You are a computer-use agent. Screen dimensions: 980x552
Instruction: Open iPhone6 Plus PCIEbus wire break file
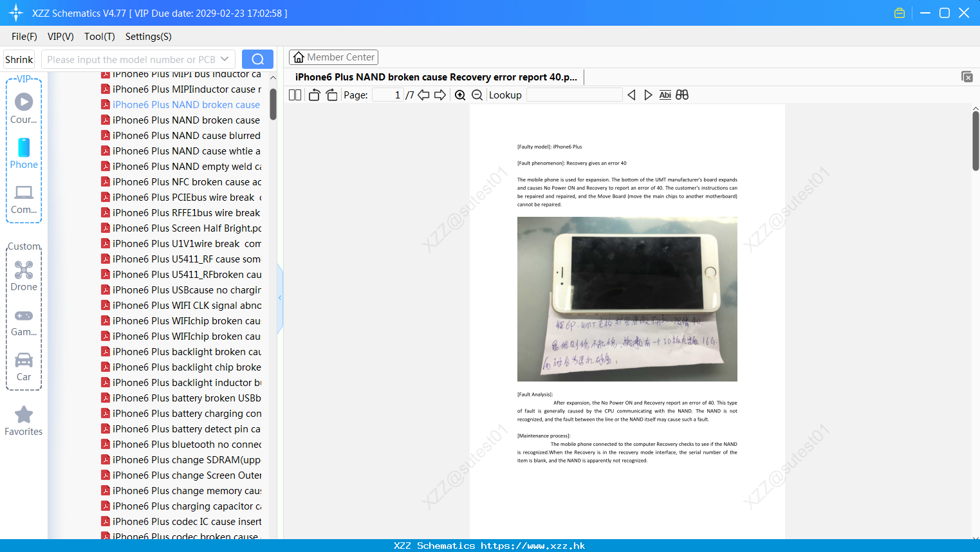pyautogui.click(x=181, y=198)
